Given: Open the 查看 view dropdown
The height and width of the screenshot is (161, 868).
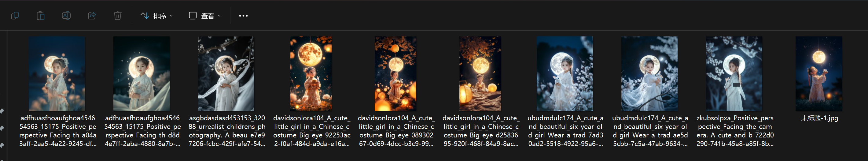Looking at the screenshot, I should pos(205,16).
